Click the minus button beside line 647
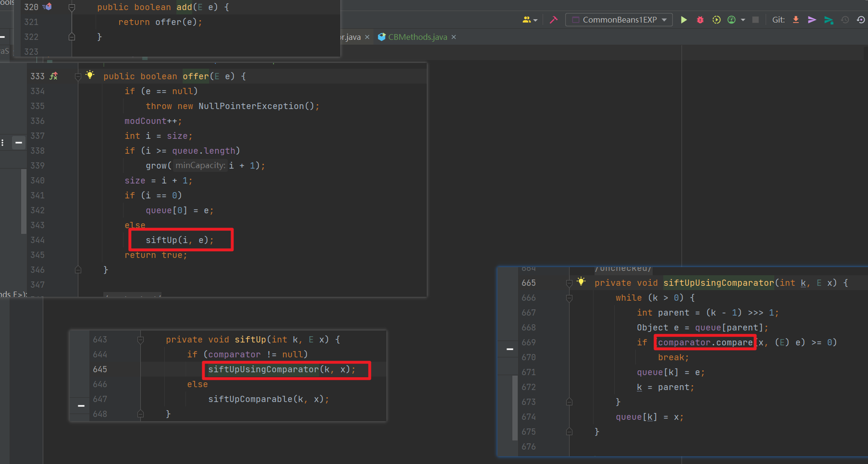Screen dimensions: 868x464 pos(81,406)
